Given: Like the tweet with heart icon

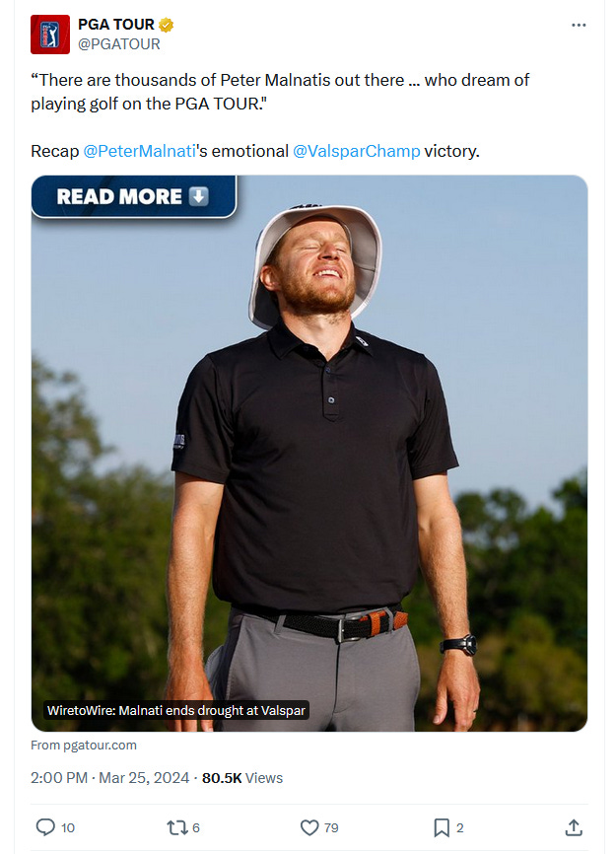Looking at the screenshot, I should coord(309,827).
